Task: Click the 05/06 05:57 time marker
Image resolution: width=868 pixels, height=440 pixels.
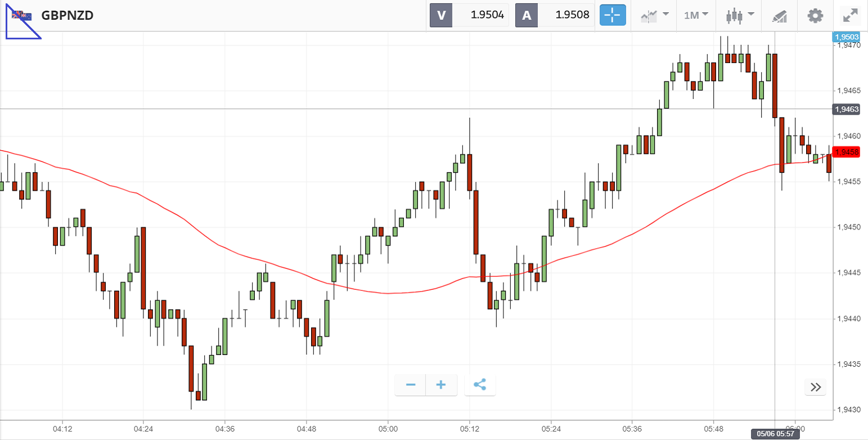Action: (775, 434)
